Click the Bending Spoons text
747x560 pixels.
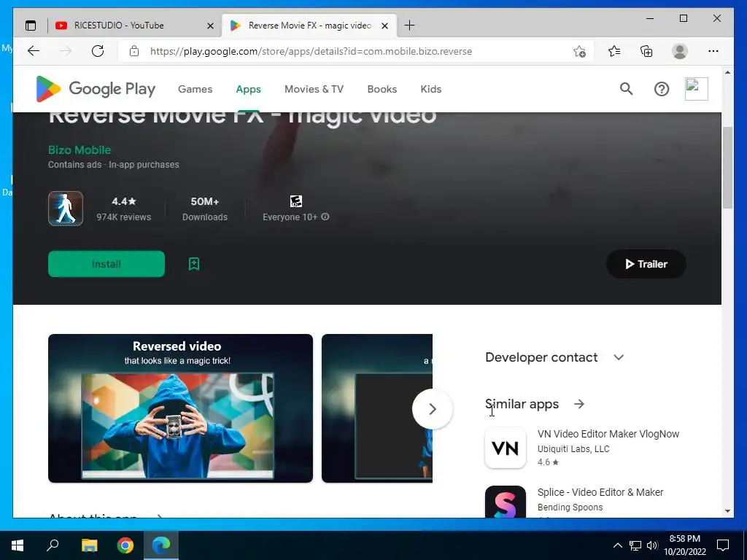point(570,507)
